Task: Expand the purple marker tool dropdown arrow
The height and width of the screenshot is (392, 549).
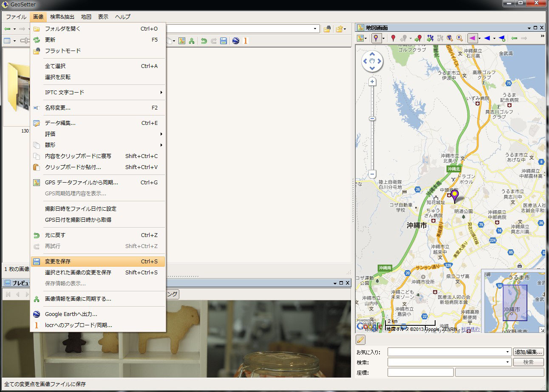Action: [x=383, y=39]
